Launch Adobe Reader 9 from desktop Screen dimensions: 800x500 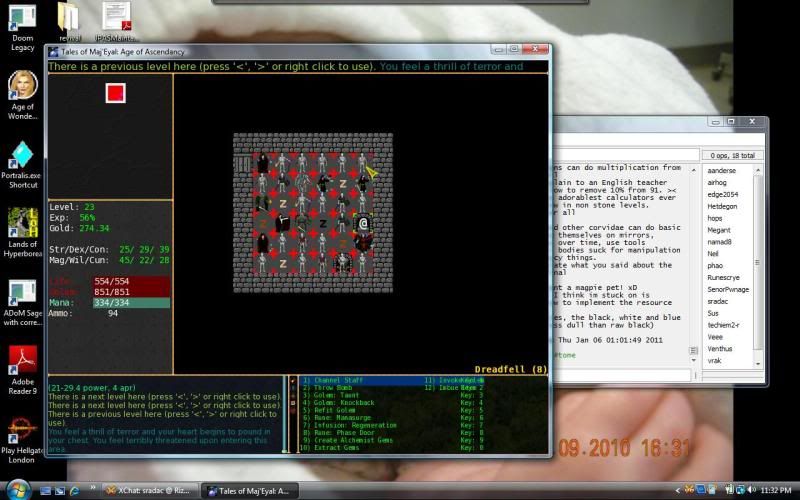(x=22, y=371)
